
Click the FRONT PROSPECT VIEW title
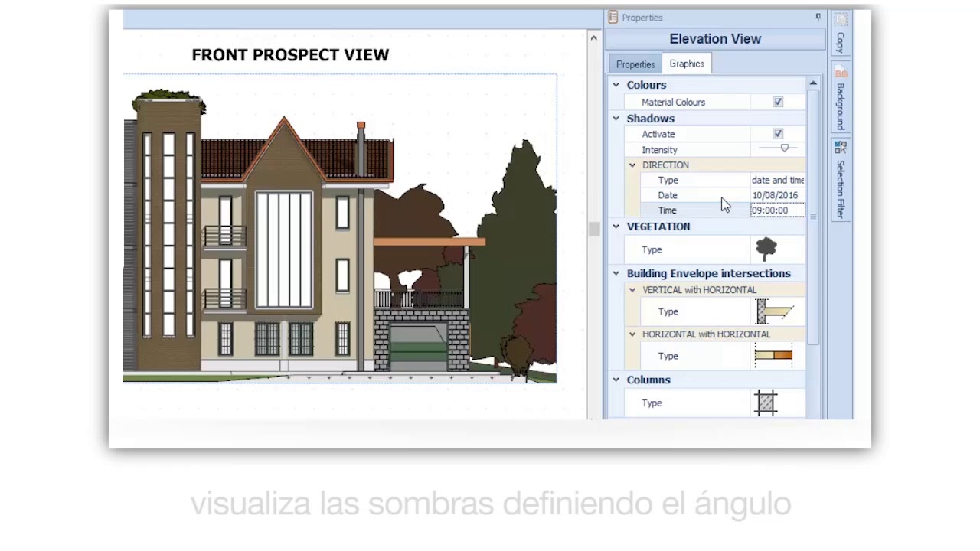click(290, 55)
